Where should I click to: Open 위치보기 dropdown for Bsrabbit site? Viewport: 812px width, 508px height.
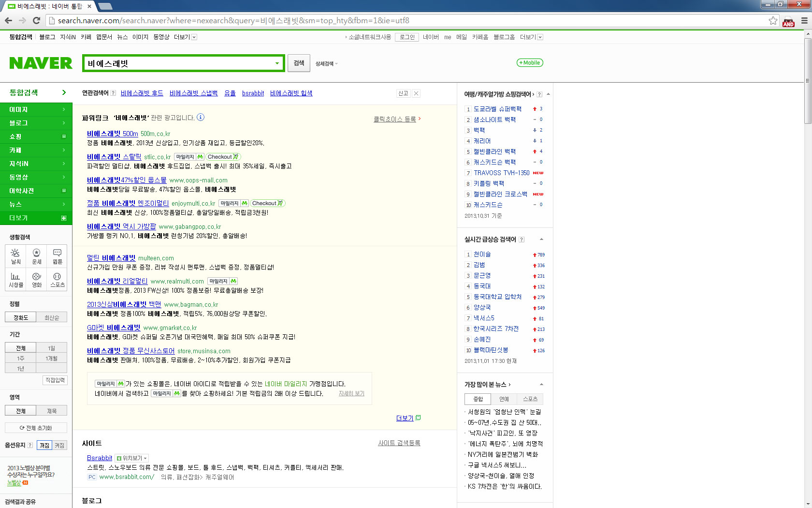[132, 458]
